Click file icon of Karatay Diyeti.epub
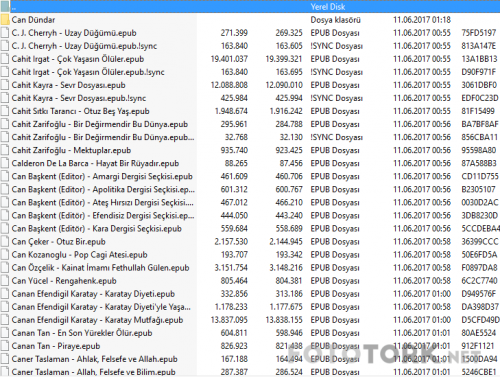The image size is (500, 377). (x=5, y=294)
